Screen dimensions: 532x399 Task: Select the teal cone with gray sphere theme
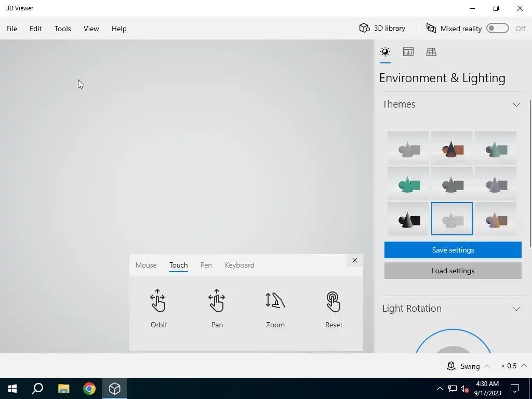click(496, 148)
